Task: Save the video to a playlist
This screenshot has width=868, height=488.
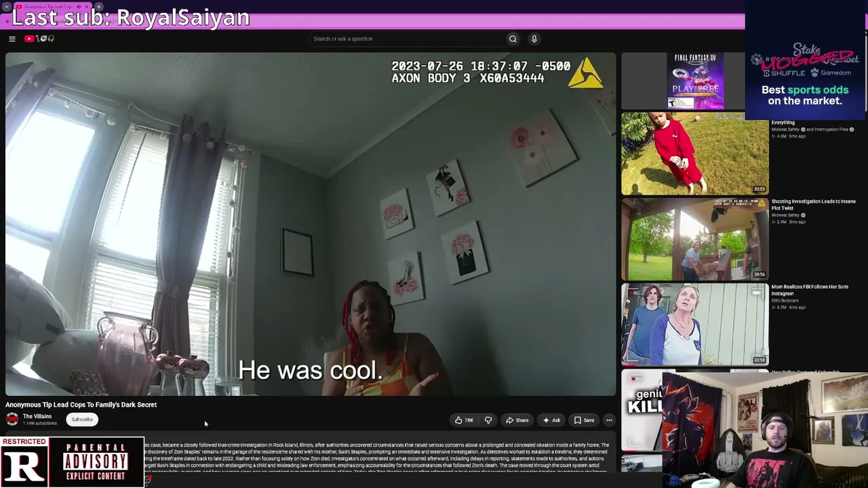Action: pyautogui.click(x=584, y=420)
